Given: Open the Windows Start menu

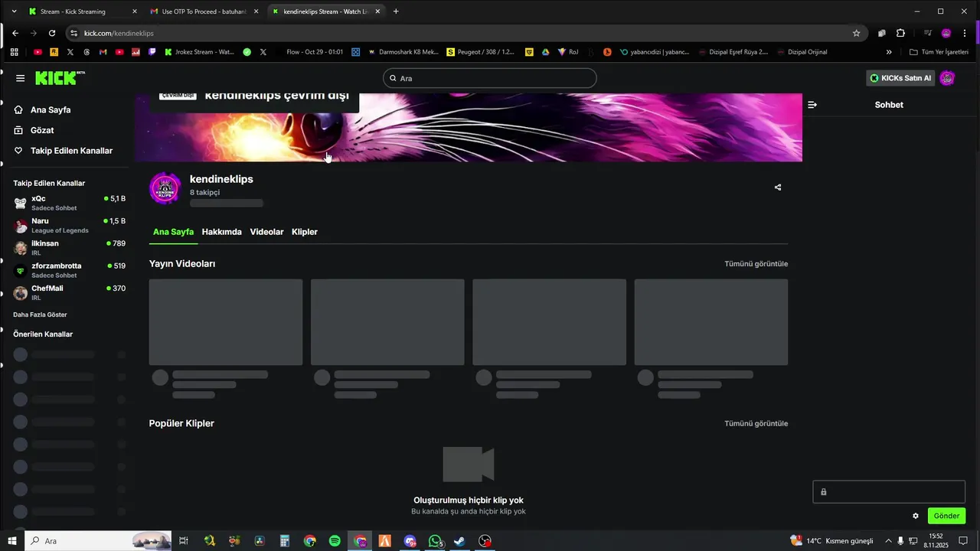Looking at the screenshot, I should [12, 541].
